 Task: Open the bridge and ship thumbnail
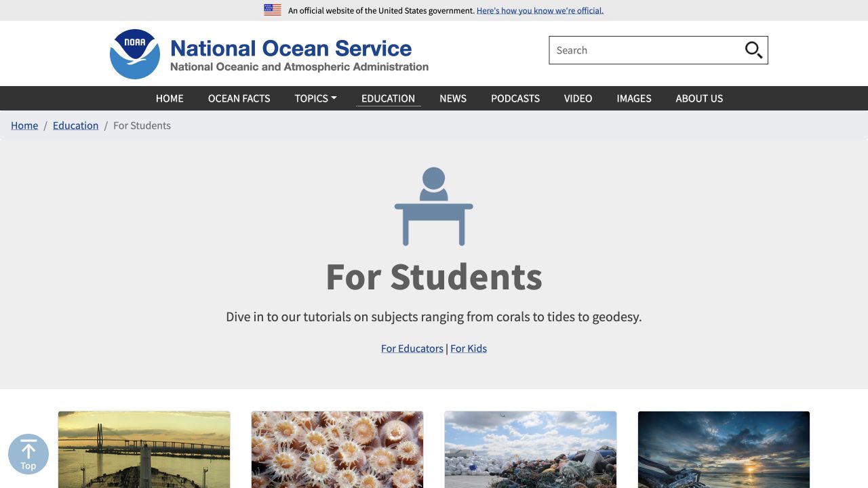point(144,449)
